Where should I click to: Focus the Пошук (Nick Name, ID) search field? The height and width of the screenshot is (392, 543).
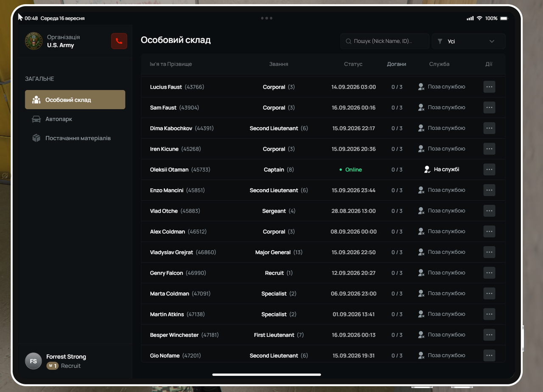coord(385,41)
